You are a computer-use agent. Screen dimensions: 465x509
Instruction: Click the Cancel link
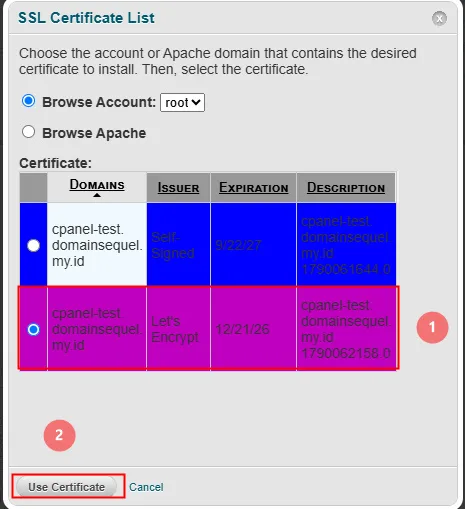146,487
